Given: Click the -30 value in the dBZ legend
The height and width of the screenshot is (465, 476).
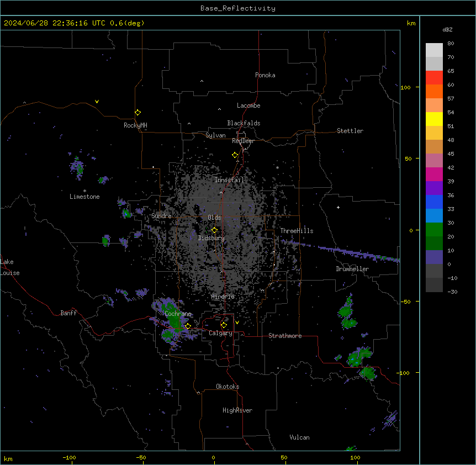Looking at the screenshot, I should click(x=452, y=292).
